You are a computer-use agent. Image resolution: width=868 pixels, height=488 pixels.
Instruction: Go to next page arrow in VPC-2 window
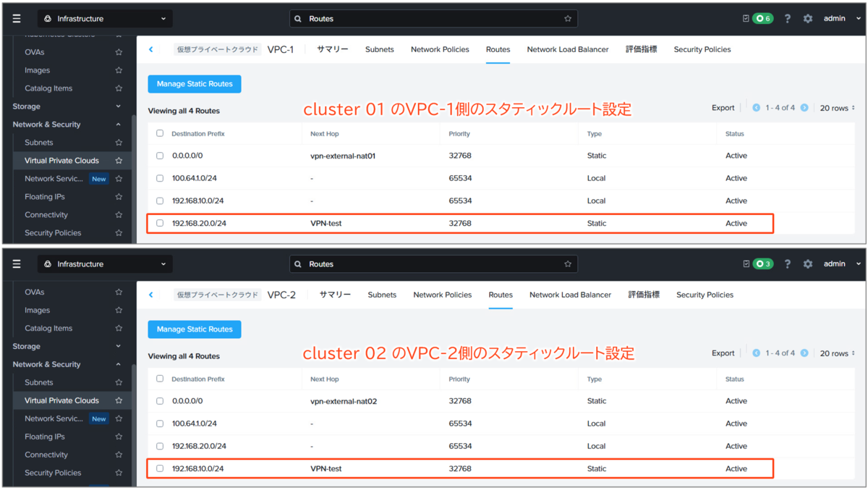click(x=804, y=353)
